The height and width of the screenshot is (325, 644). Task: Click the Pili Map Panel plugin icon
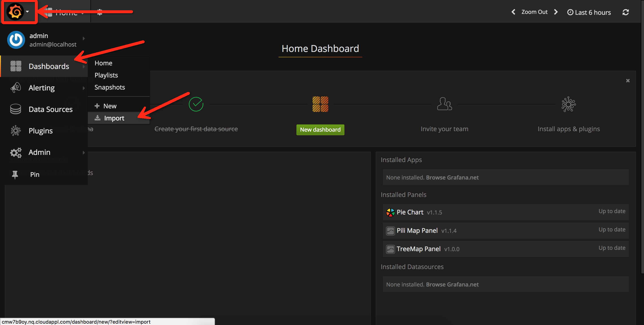[390, 231]
